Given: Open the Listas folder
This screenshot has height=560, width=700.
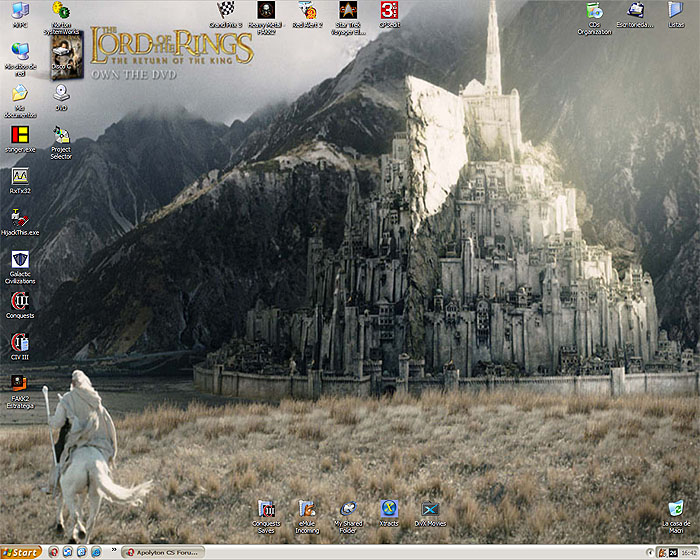Looking at the screenshot, I should pyautogui.click(x=676, y=10).
